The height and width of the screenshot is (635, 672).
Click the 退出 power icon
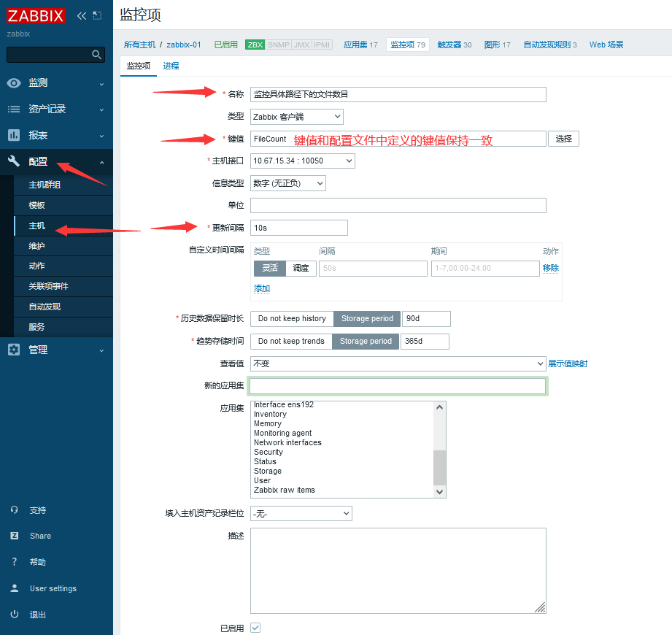tap(14, 614)
